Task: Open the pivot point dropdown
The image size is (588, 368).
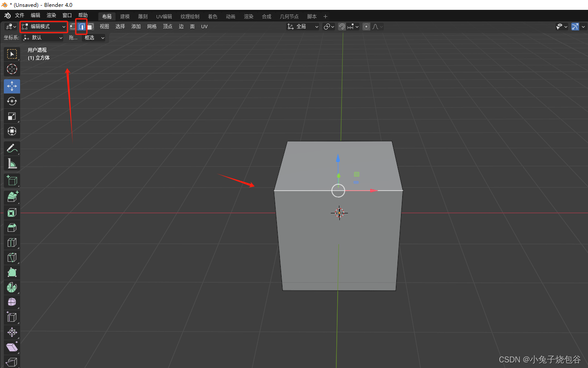Action: [329, 27]
